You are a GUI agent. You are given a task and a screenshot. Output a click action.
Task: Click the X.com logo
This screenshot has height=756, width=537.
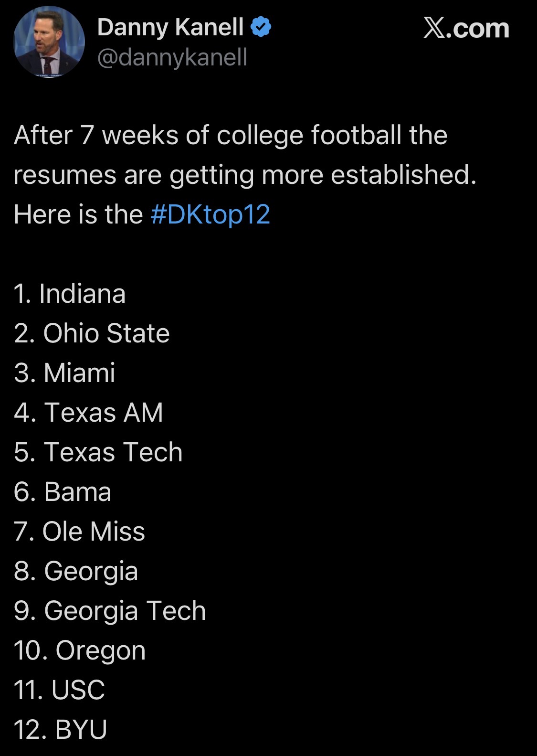pos(466,28)
